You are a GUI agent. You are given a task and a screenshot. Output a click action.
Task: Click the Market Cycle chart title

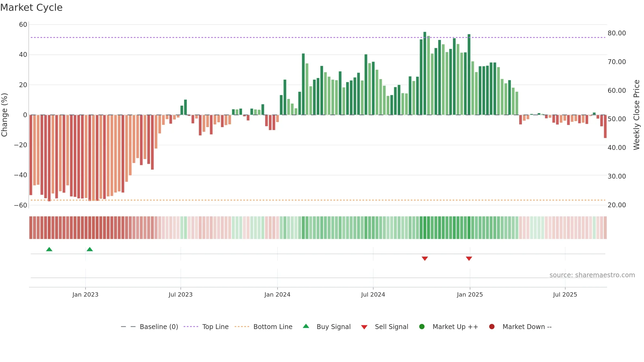click(31, 8)
